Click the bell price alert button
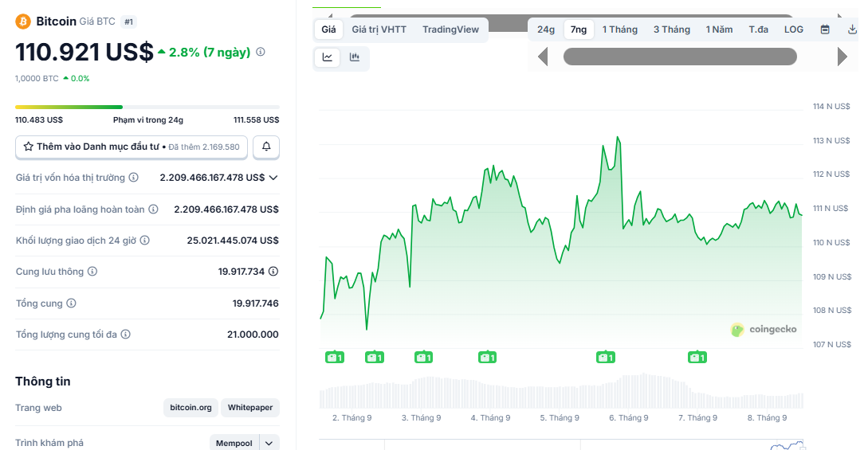This screenshot has width=868, height=450. (266, 147)
